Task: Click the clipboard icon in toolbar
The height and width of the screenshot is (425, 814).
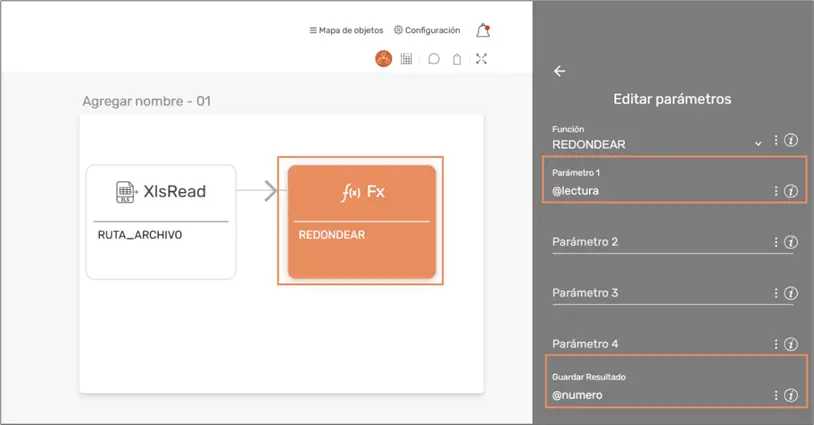Action: (x=457, y=59)
